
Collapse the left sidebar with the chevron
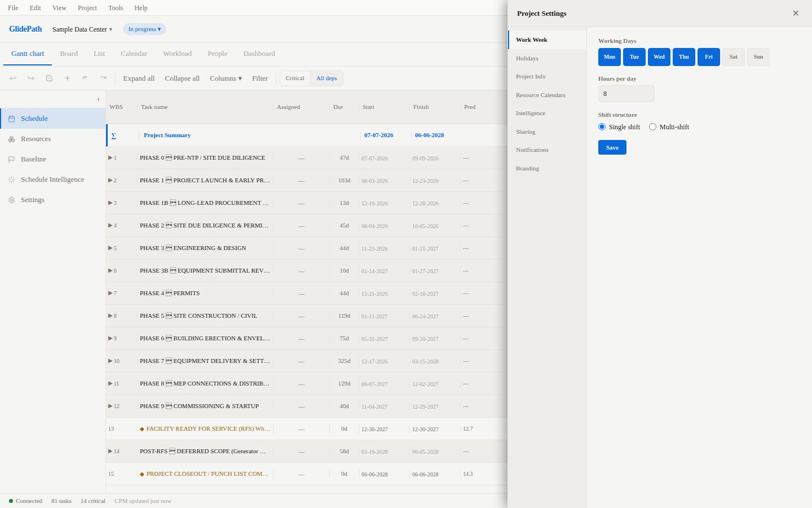click(x=98, y=99)
